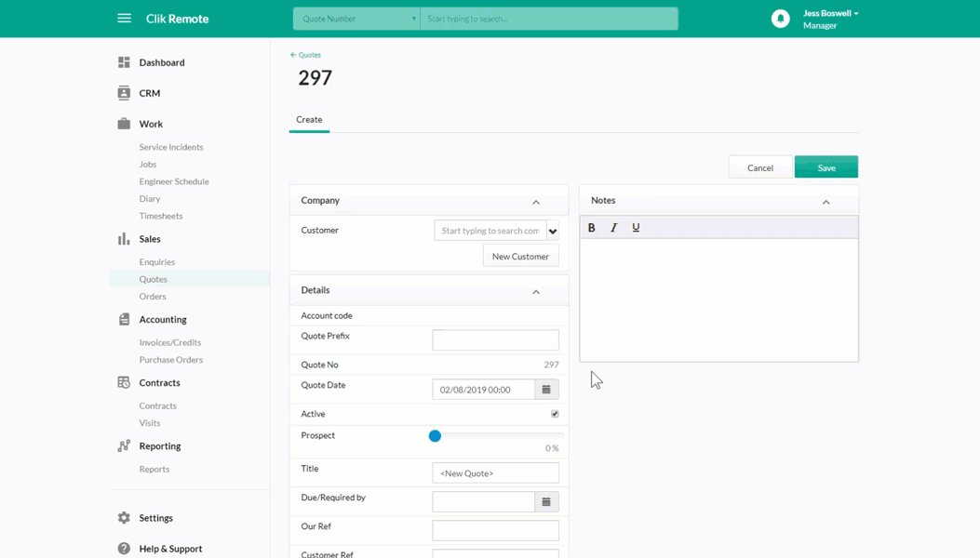Screen dimensions: 980x558
Task: Open the Quote Date calendar picker
Action: click(546, 390)
